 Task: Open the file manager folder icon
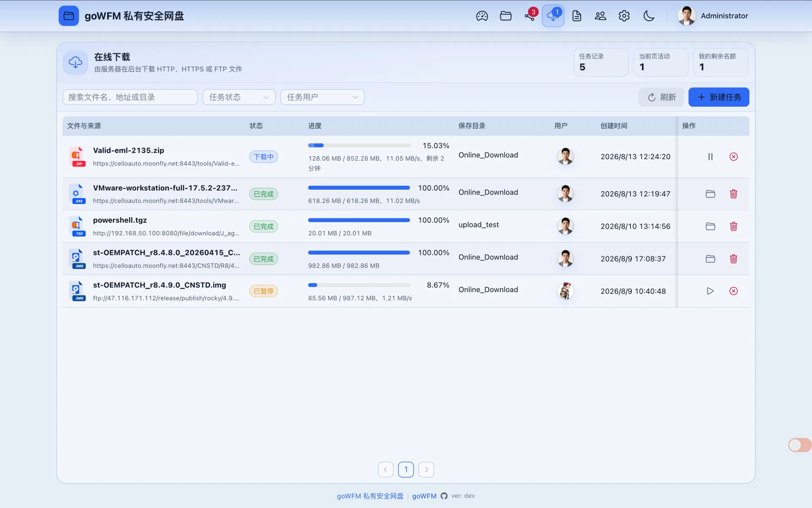point(505,16)
